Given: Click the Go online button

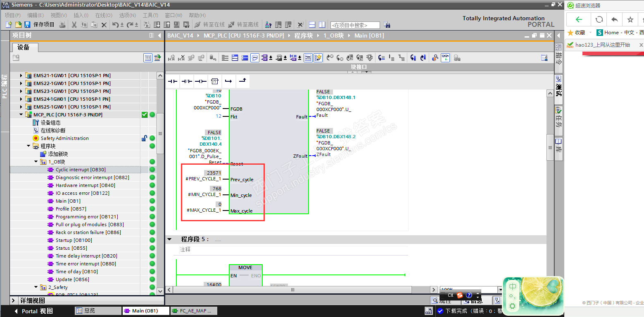Looking at the screenshot, I should tap(209, 25).
